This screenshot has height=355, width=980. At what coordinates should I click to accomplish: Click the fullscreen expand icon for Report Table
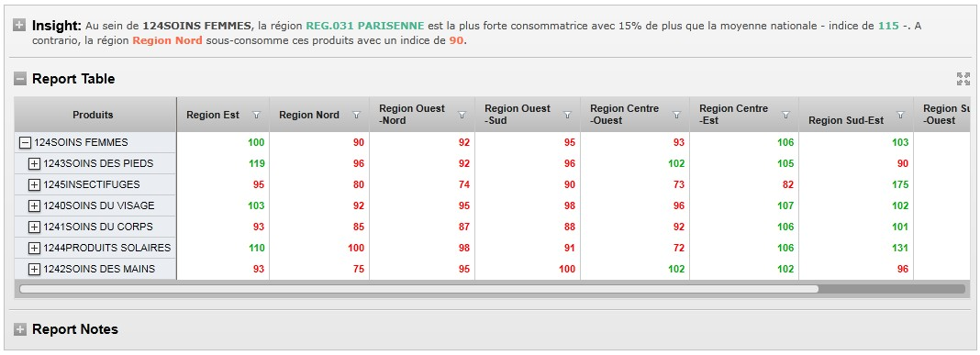click(963, 79)
